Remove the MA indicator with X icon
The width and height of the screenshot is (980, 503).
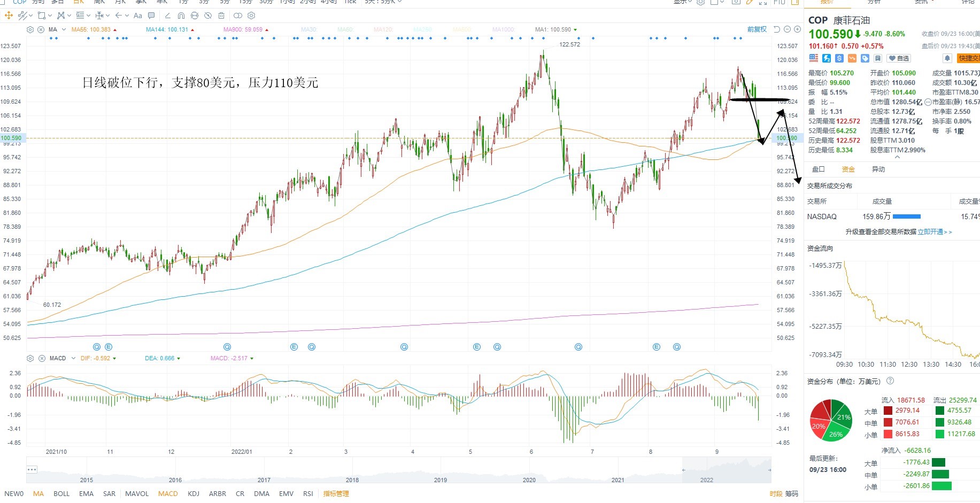click(41, 29)
